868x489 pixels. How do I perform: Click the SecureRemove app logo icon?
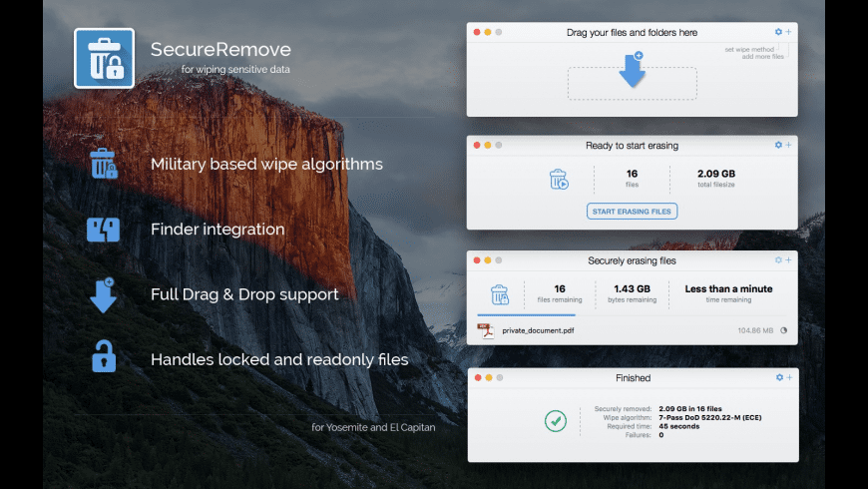[x=104, y=58]
